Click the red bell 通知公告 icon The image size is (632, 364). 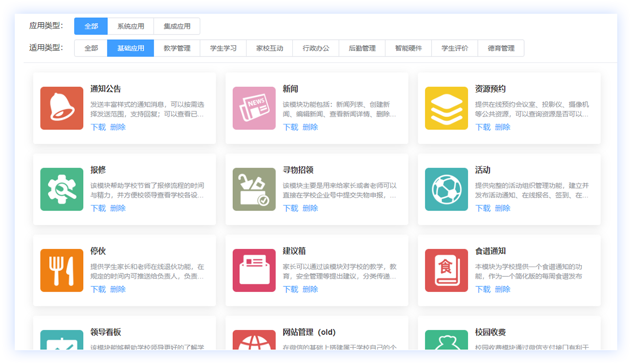click(x=62, y=108)
